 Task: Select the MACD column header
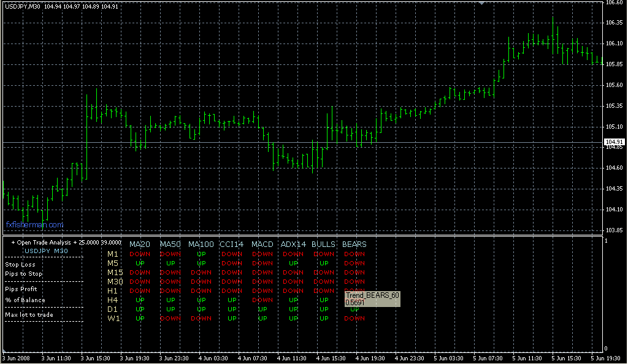point(262,245)
